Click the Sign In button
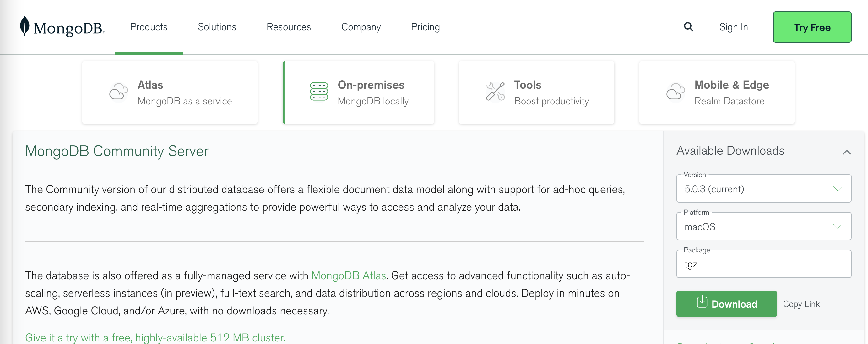The width and height of the screenshot is (868, 344). (733, 27)
